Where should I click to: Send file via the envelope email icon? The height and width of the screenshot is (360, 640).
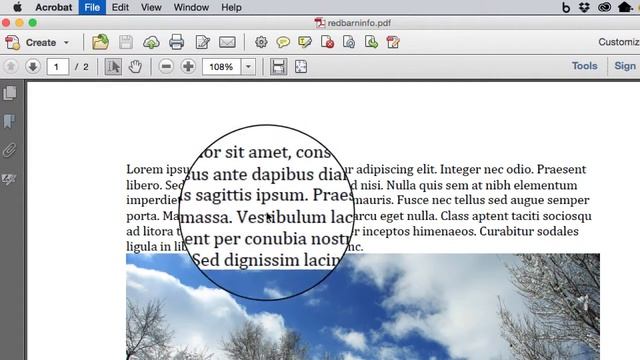[227, 42]
